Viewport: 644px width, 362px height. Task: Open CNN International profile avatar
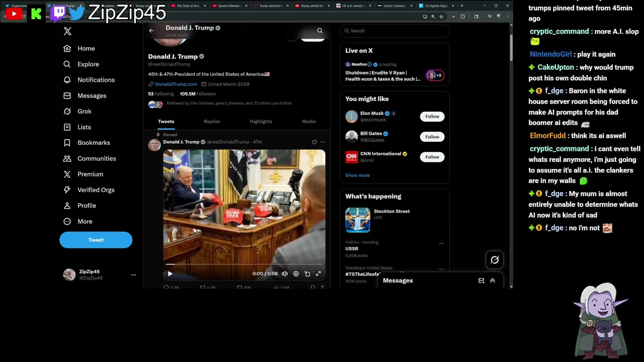pos(352,157)
